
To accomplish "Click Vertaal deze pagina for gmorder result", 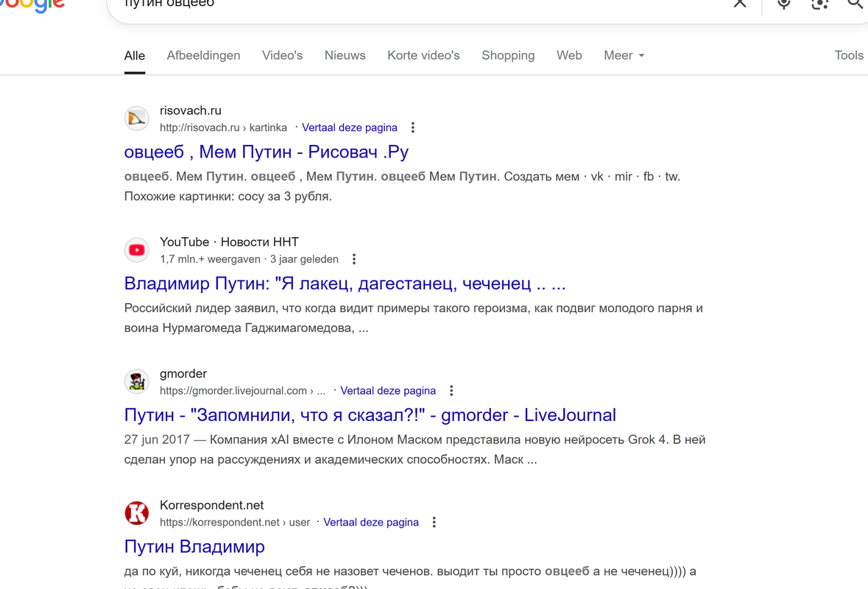I will pyautogui.click(x=388, y=391).
